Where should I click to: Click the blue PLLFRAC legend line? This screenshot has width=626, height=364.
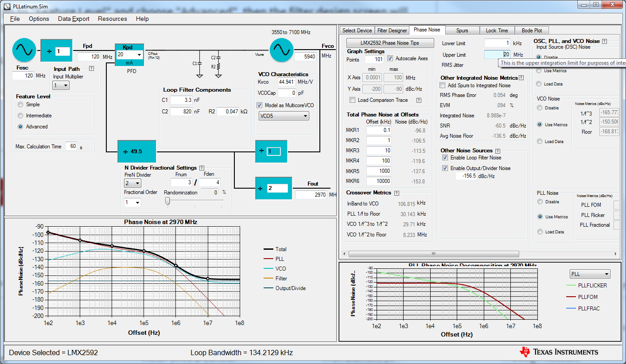[572, 309]
